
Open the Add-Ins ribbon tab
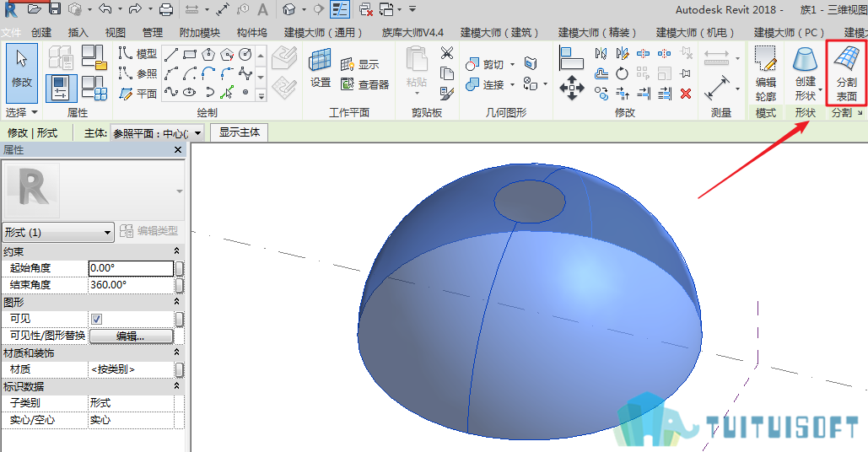(200, 33)
